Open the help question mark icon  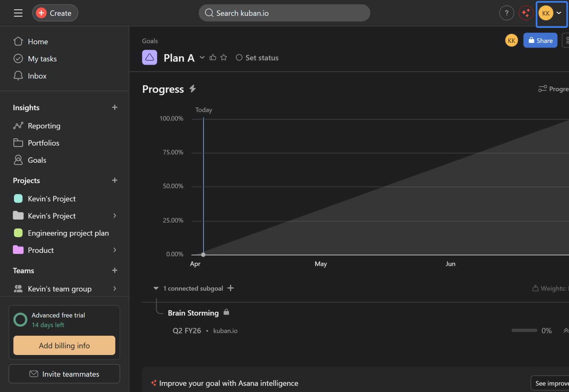pyautogui.click(x=506, y=13)
